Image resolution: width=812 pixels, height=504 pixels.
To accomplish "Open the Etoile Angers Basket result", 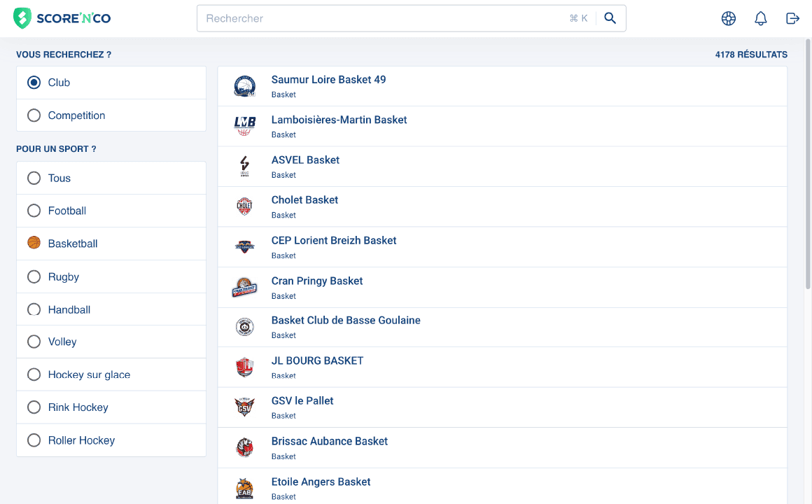I will pyautogui.click(x=321, y=482).
